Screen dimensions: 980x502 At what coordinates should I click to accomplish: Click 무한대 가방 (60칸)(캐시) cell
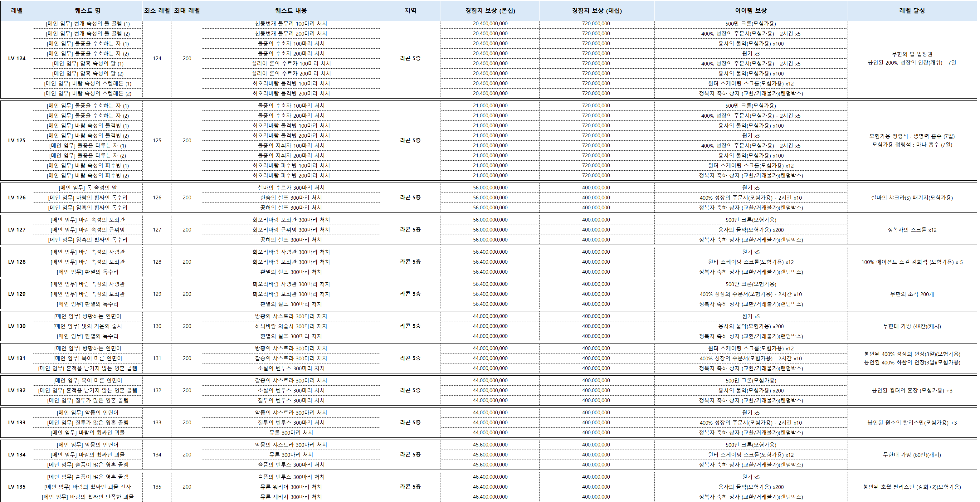coord(912,455)
